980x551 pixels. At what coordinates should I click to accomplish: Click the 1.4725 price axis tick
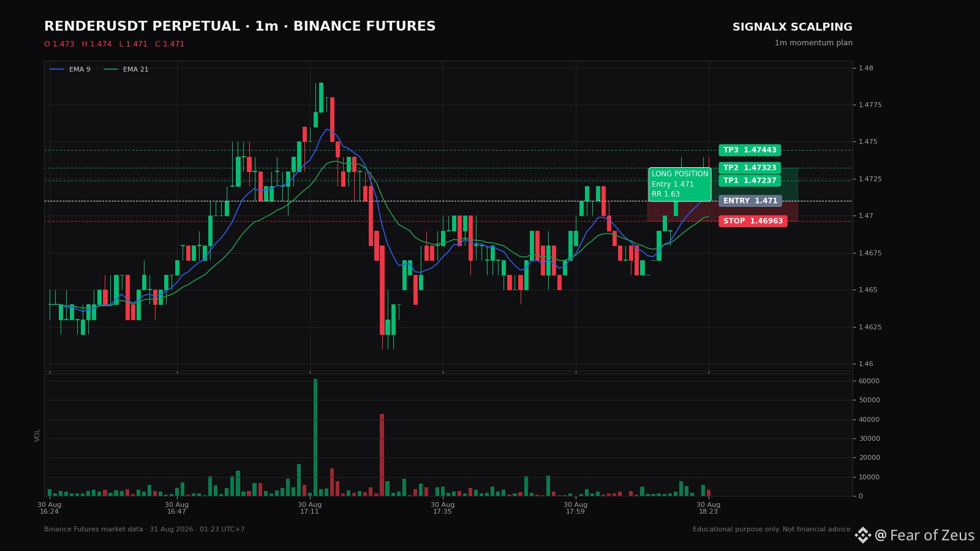pyautogui.click(x=870, y=179)
